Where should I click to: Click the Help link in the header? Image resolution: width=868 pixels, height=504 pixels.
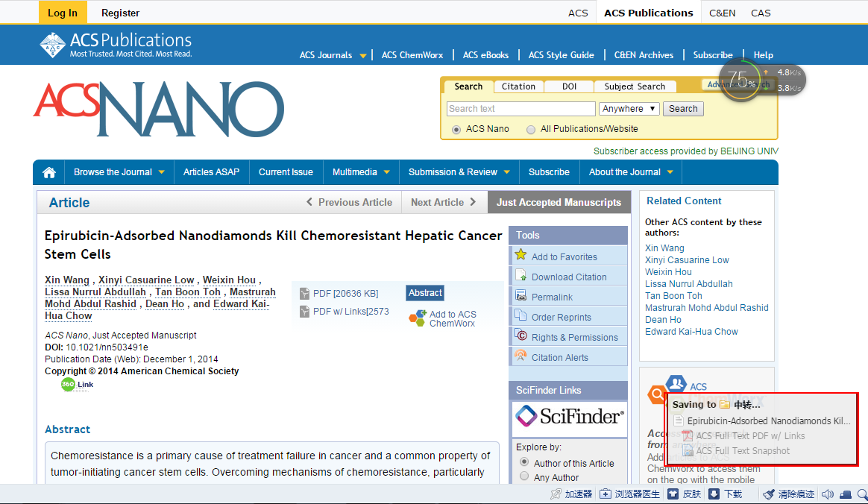click(x=763, y=54)
